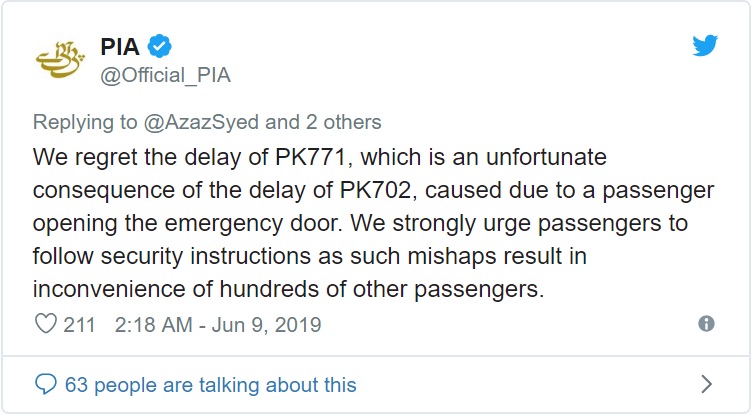Screen dimensions: 753x416
Task: Open Twitter via the bird icon
Action: coord(706,45)
